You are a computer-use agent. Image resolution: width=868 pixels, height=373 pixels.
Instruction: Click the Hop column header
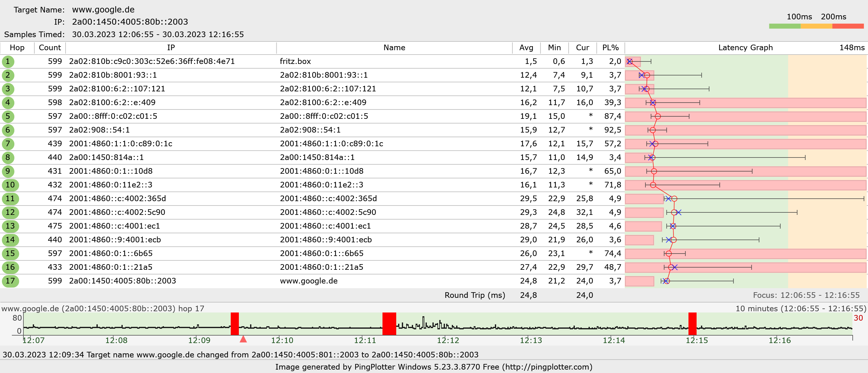17,48
